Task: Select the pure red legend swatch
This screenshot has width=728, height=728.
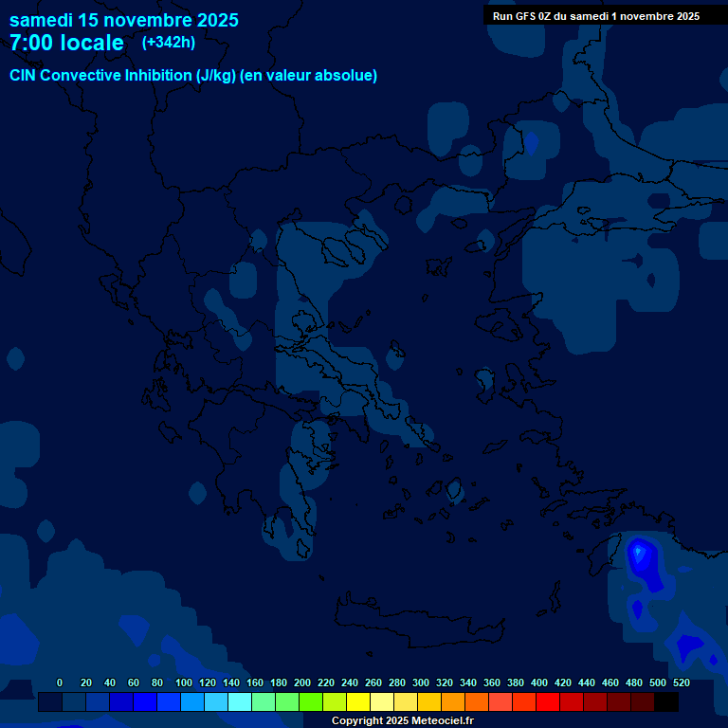Action: (x=548, y=702)
